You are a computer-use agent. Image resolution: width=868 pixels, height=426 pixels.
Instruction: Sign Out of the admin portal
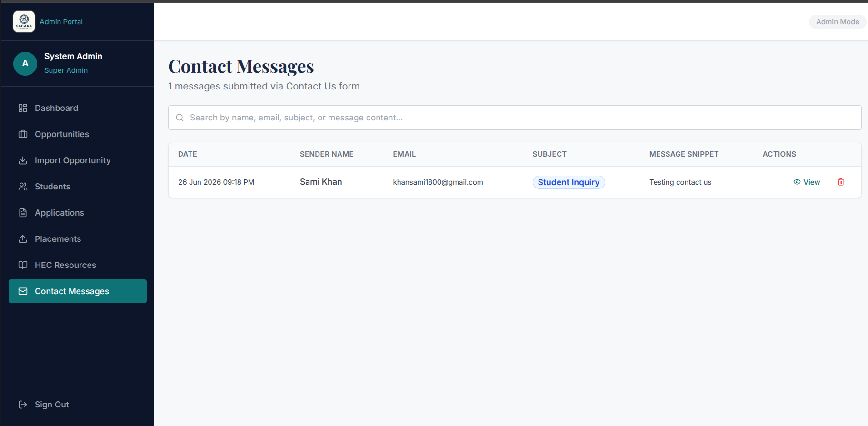coord(78,405)
